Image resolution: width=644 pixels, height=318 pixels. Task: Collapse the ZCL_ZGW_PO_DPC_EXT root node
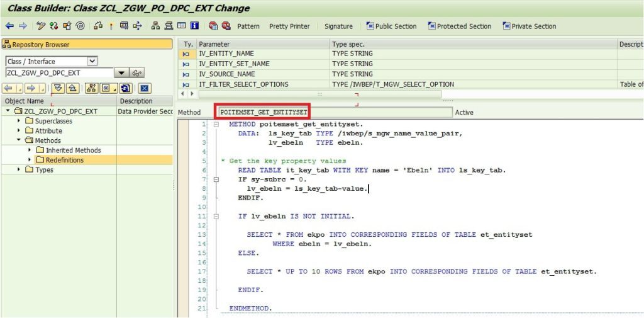[8, 111]
